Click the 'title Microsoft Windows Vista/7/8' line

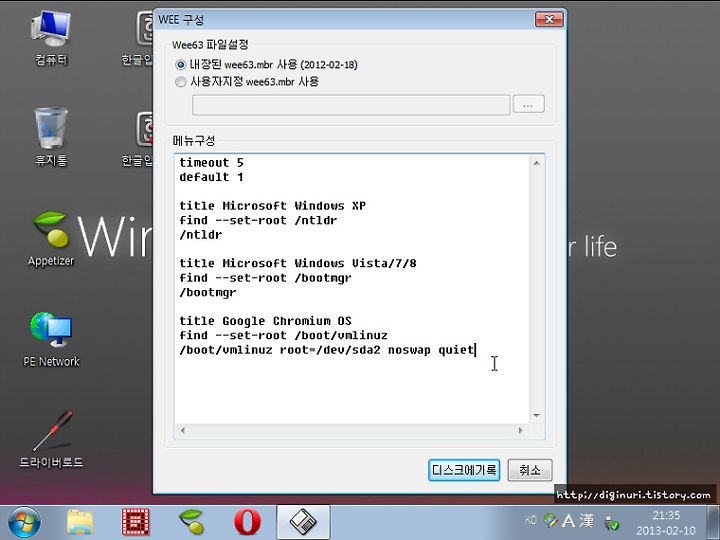pyautogui.click(x=298, y=263)
